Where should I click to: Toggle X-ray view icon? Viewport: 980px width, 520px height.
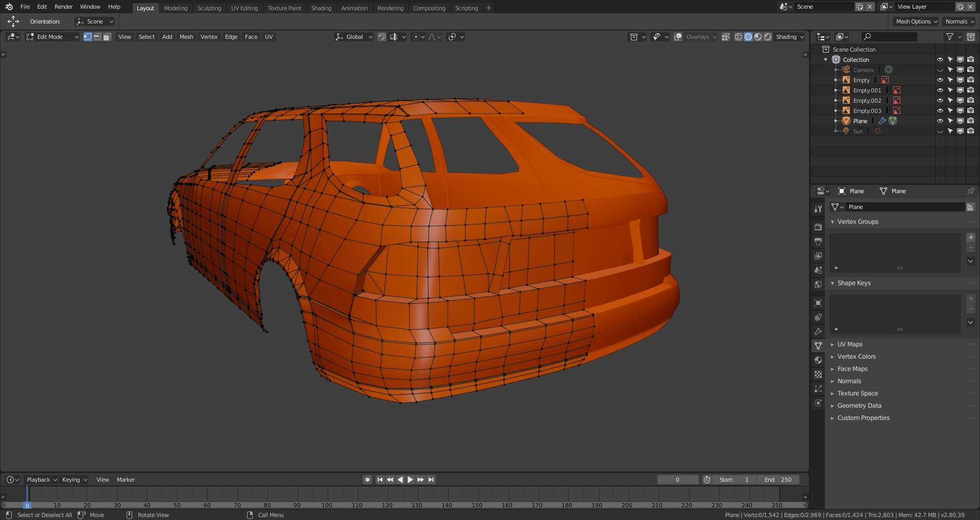(725, 37)
